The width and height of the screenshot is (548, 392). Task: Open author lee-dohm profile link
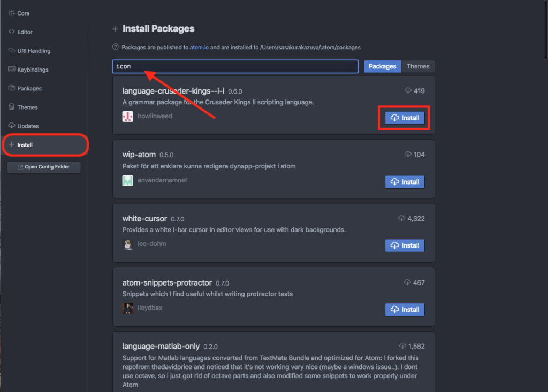tap(151, 243)
